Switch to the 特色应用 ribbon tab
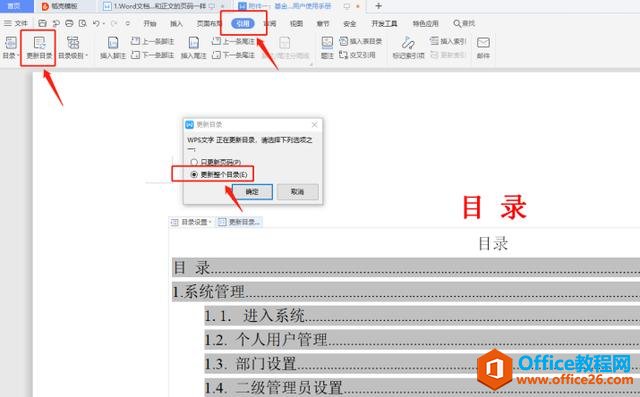The height and width of the screenshot is (397, 640). click(x=425, y=23)
